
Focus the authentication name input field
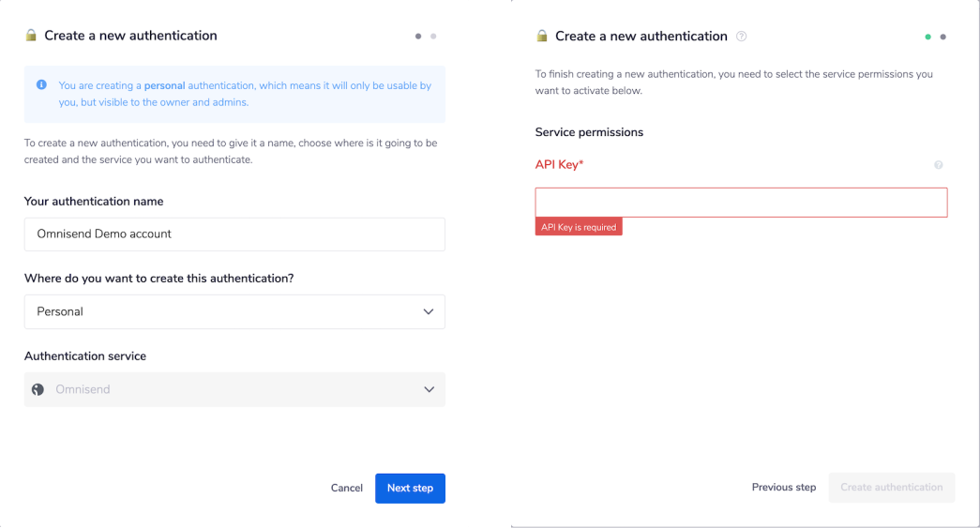[x=234, y=234]
